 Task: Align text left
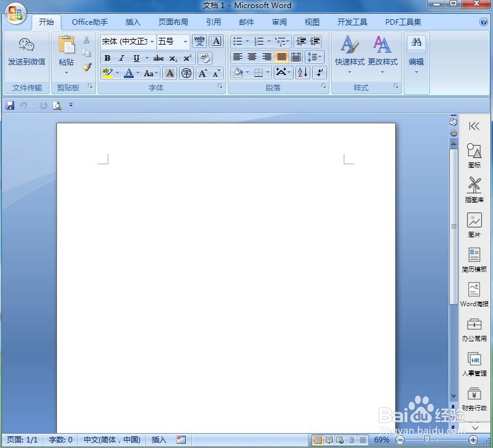coord(237,57)
